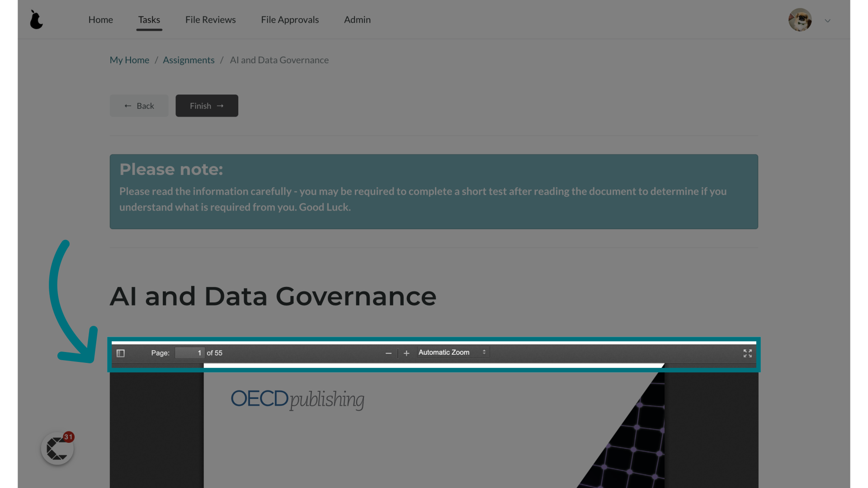
Task: Click the zoom out minus icon
Action: (388, 353)
